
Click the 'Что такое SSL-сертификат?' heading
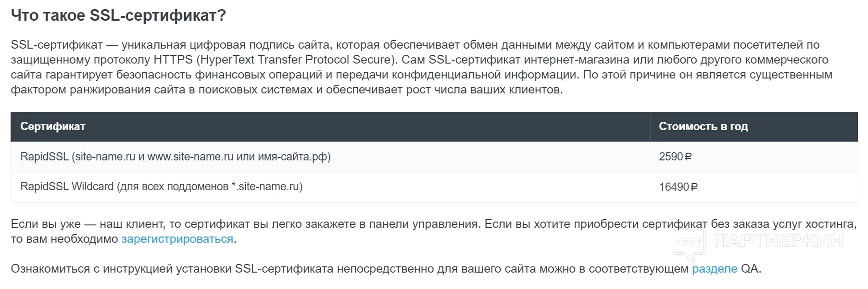coord(118,15)
